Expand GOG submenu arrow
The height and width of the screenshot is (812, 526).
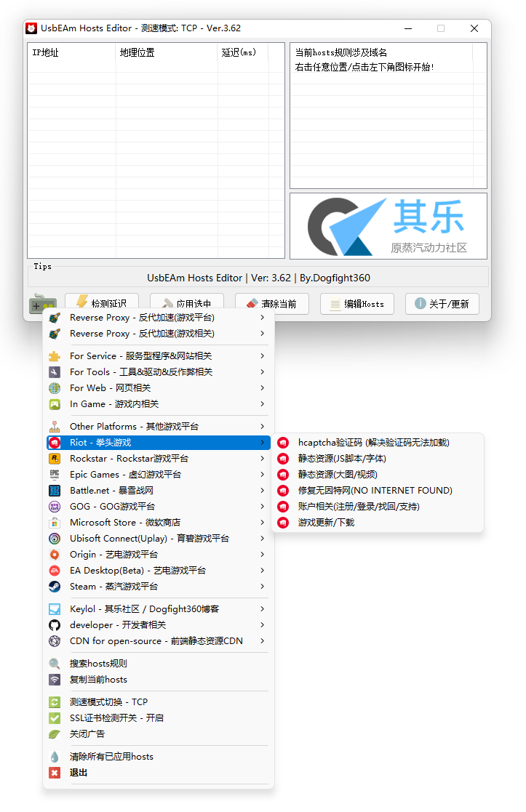point(262,507)
